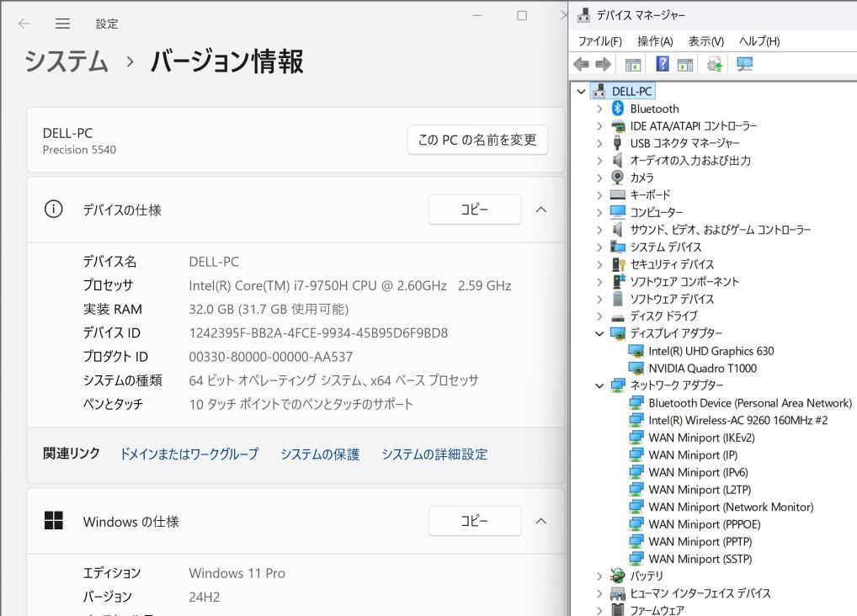Click the firmware chip category icon
Image resolution: width=857 pixels, height=616 pixels.
point(618,609)
